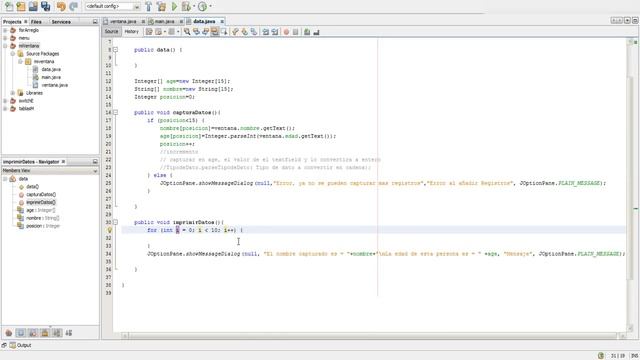This screenshot has height=360, width=640.
Task: Expand the tablasM project node
Action: [x=5, y=109]
